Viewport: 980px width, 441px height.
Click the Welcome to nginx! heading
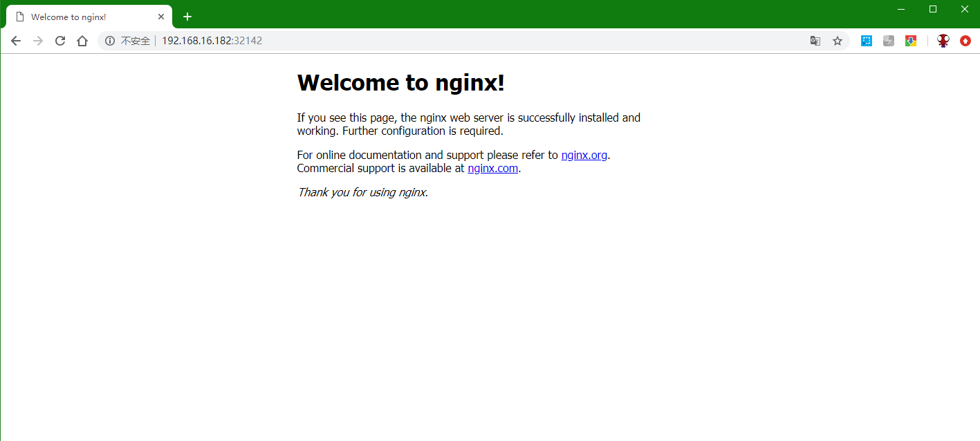point(401,82)
